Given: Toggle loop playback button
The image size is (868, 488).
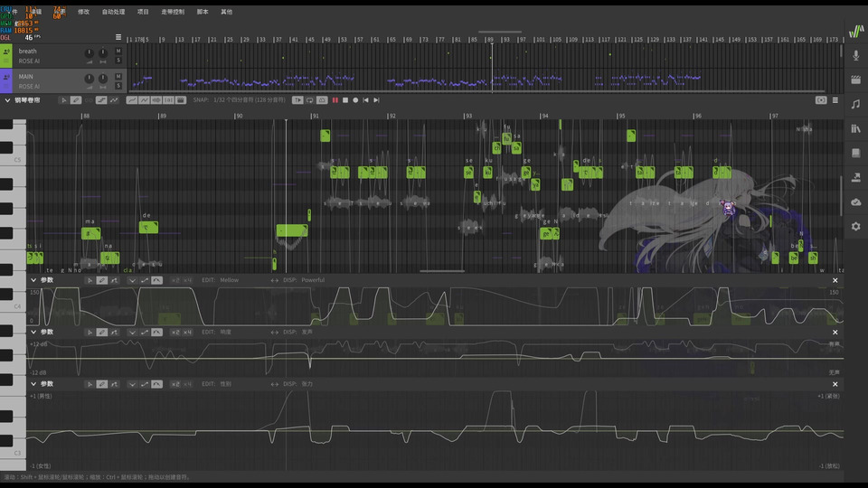Looking at the screenshot, I should (x=309, y=100).
